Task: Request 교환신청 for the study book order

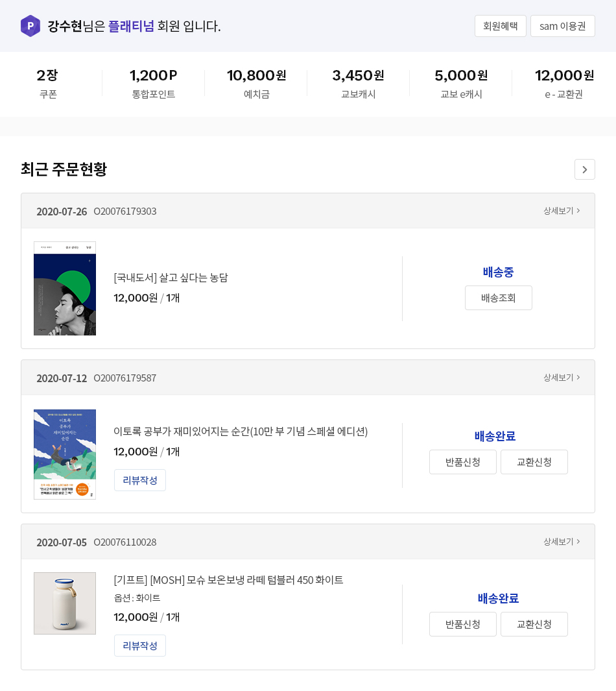Action: point(534,462)
